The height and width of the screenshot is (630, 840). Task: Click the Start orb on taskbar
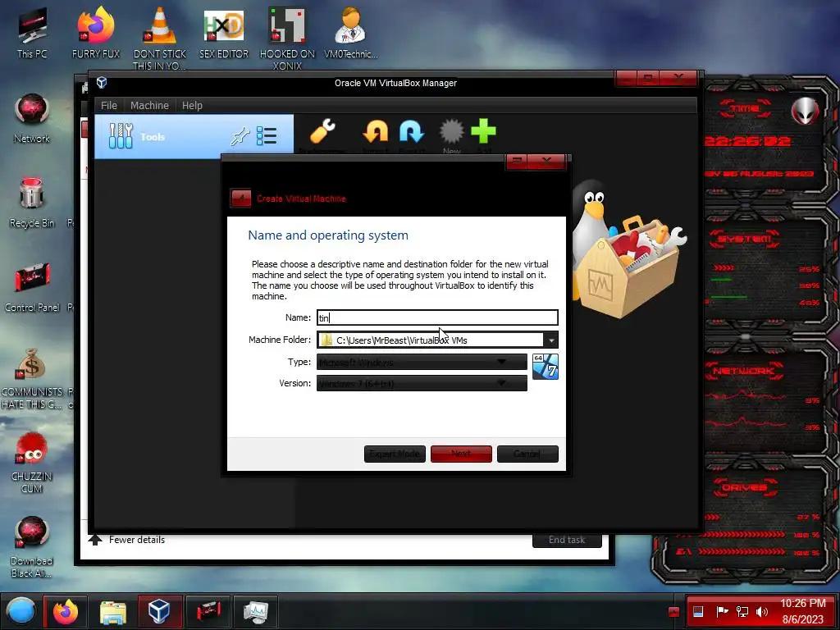tap(21, 611)
